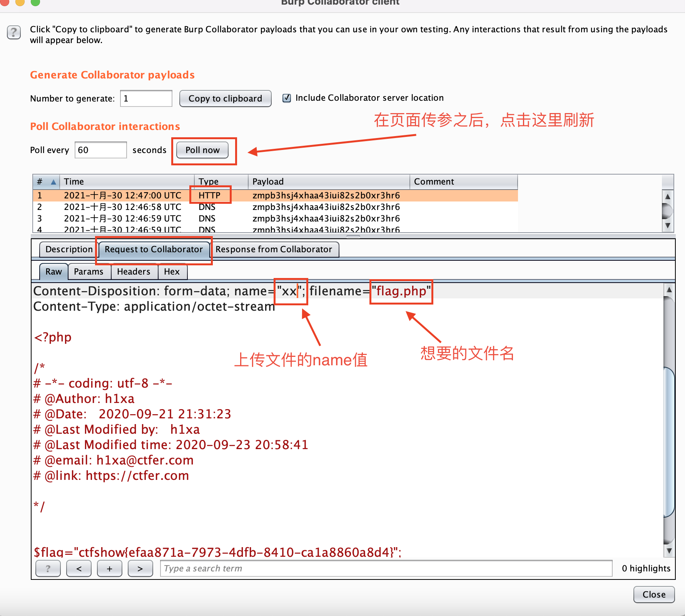Image resolution: width=685 pixels, height=616 pixels.
Task: Click the "<" previous match icon
Action: point(79,568)
